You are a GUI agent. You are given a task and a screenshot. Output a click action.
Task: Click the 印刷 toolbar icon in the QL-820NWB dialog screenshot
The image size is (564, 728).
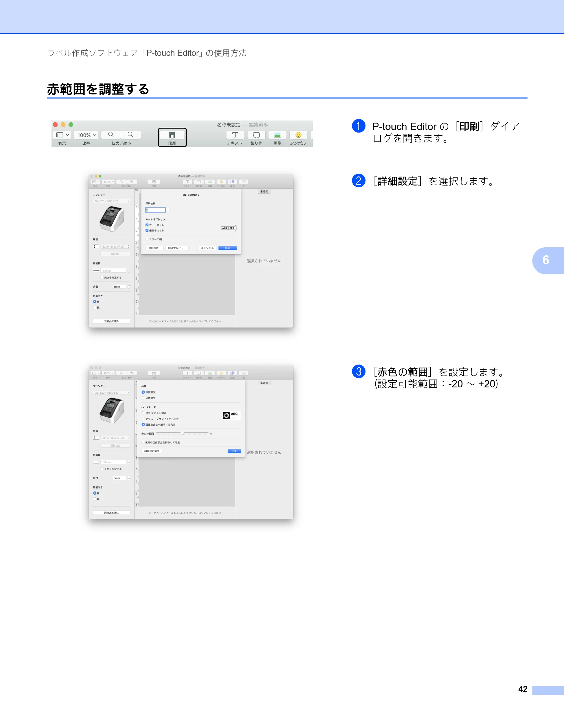pyautogui.click(x=154, y=182)
